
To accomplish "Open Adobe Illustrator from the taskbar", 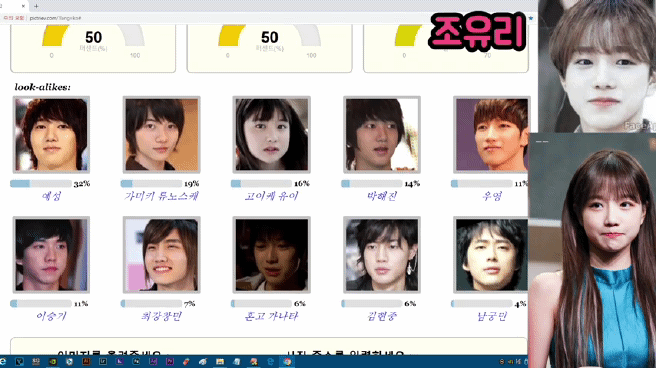I will tap(86, 362).
